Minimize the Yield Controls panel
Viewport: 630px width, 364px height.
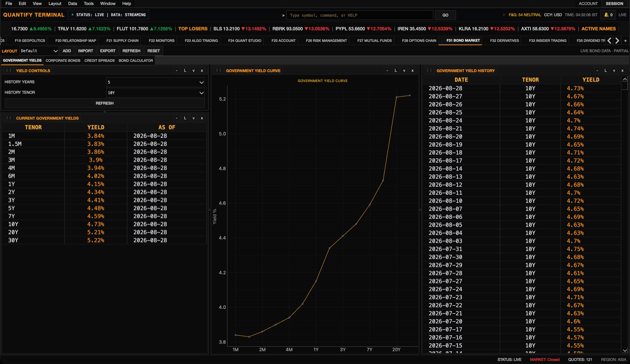pyautogui.click(x=177, y=71)
